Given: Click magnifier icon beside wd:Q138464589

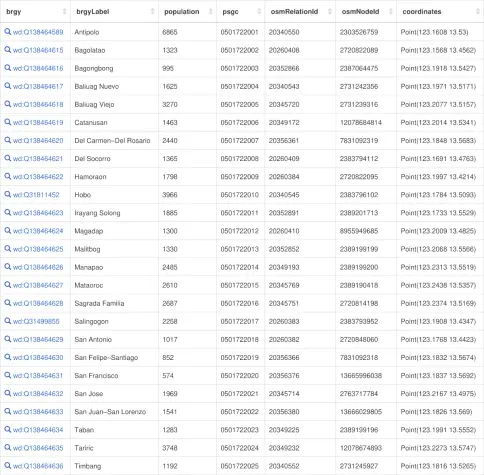Looking at the screenshot, I should point(7,32).
